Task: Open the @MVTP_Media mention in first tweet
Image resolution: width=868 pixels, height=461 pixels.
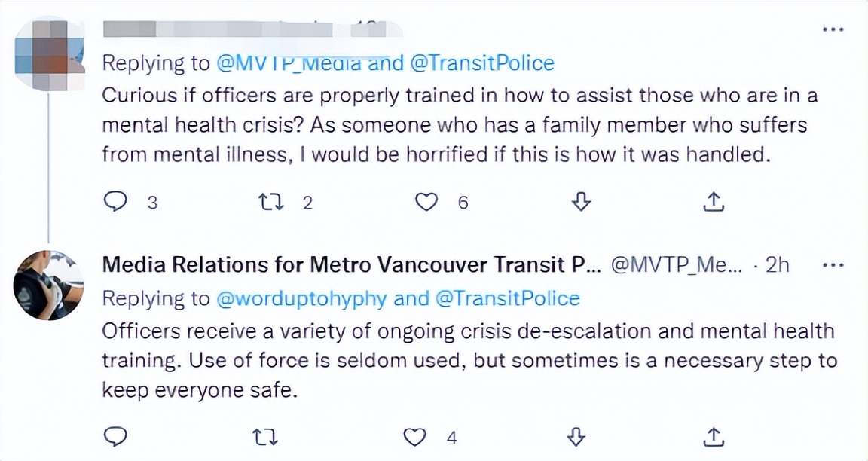Action: (x=289, y=63)
